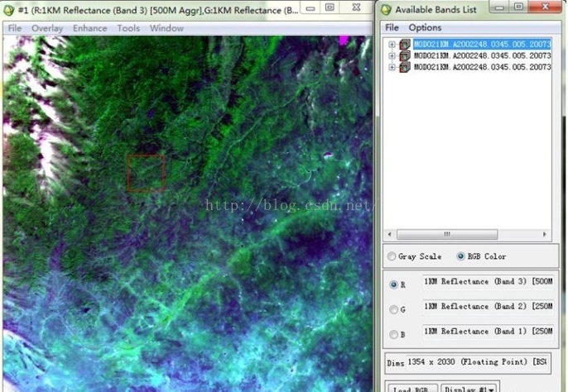Viewport: 568px width, 392px height.
Task: Select the Gray Scale radio button
Action: (x=391, y=256)
